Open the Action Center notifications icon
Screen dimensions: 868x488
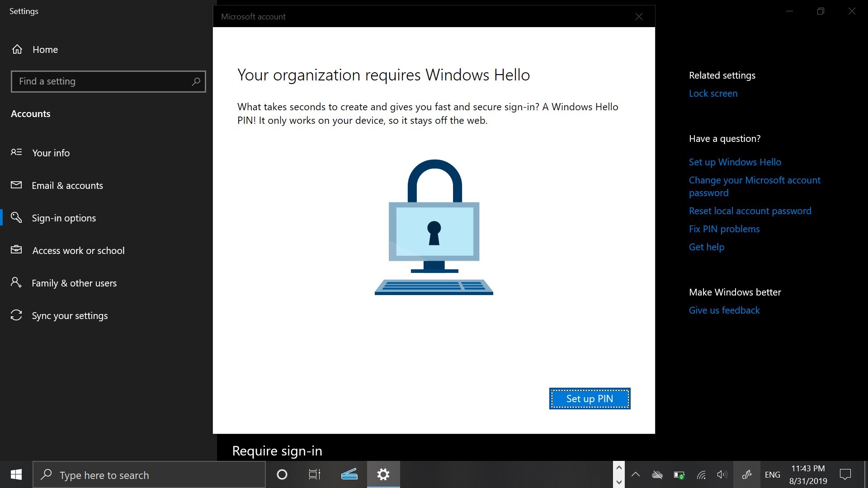tap(845, 474)
